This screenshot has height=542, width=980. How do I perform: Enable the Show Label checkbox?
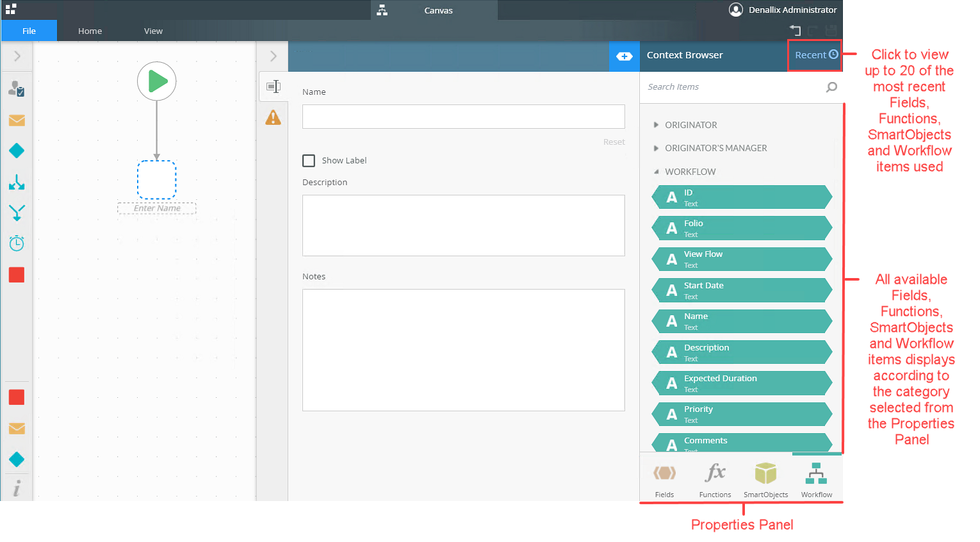[x=309, y=161]
